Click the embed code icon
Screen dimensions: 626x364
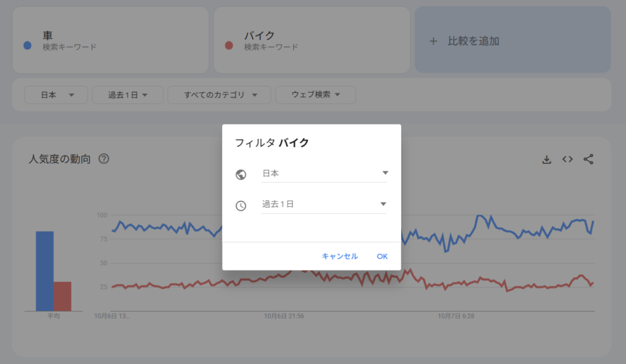[567, 159]
